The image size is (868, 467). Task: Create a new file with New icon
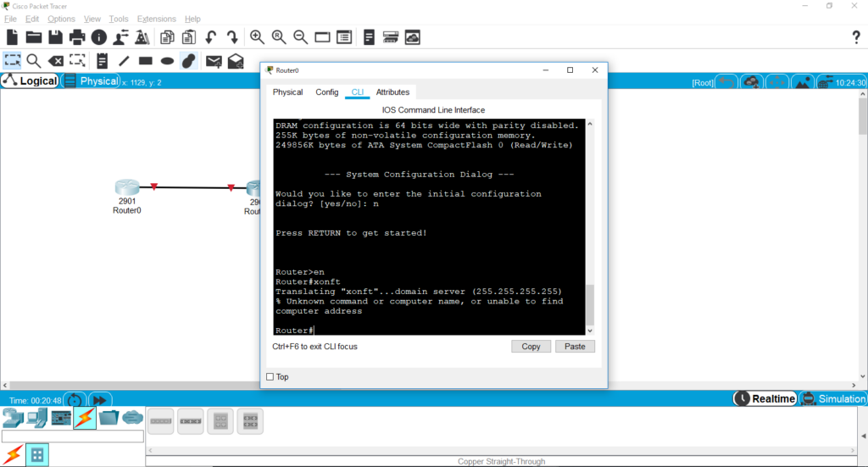point(12,37)
